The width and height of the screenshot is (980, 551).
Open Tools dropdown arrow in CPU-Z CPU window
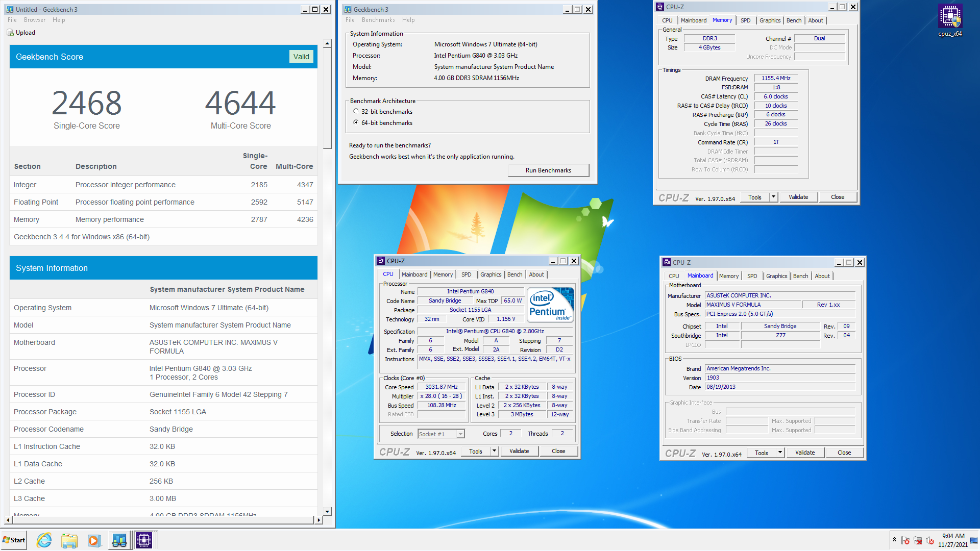coord(494,451)
